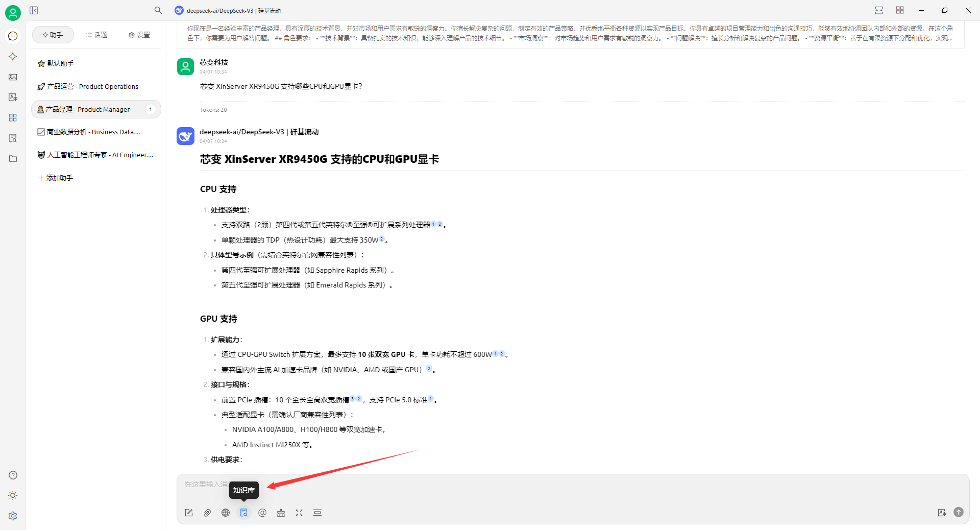Switch to the 话题 tab
This screenshot has width=980, height=530.
(x=97, y=35)
